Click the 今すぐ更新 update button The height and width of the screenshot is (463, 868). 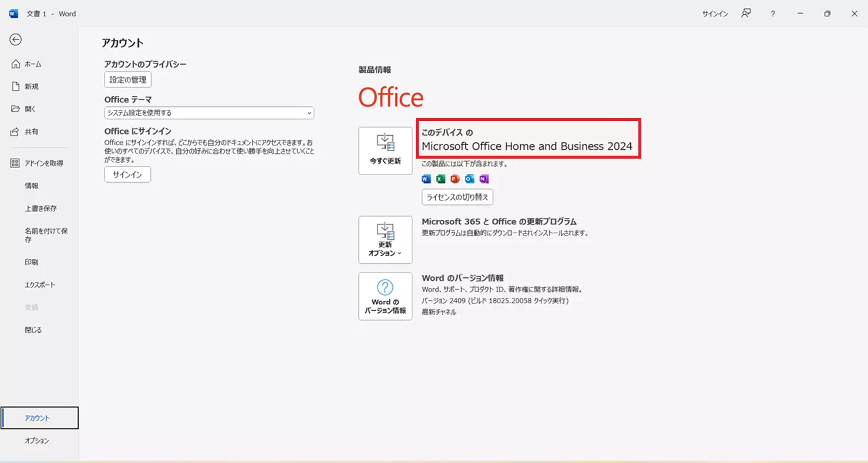(385, 150)
